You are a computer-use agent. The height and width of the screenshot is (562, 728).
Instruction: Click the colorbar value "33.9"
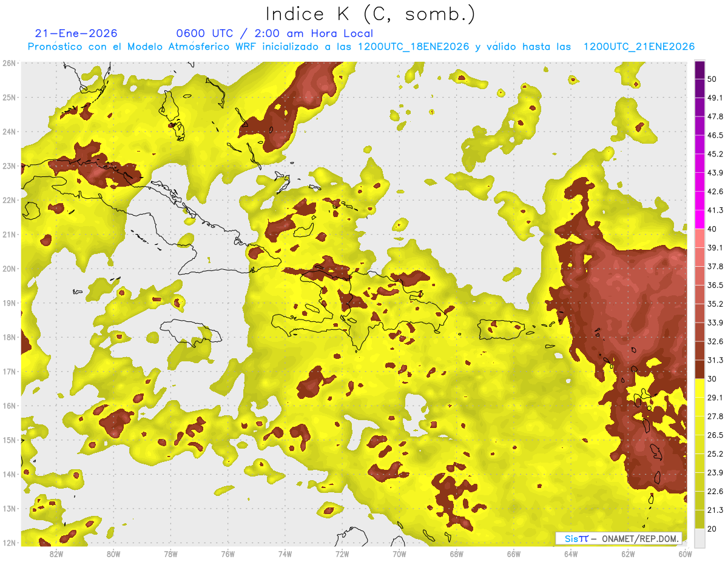click(715, 323)
